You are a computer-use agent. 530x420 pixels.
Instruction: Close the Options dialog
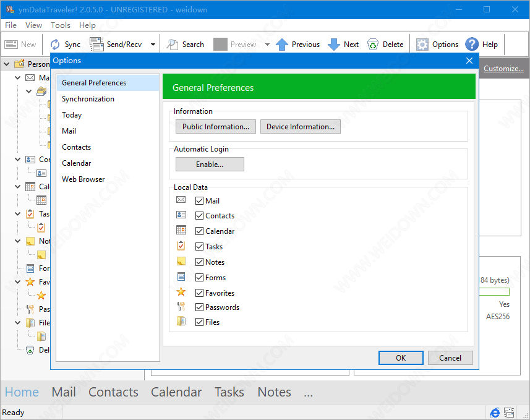pos(469,61)
